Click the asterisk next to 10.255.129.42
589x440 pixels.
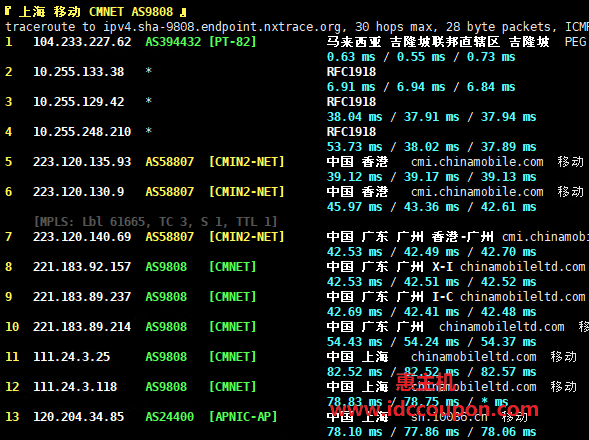pos(149,101)
